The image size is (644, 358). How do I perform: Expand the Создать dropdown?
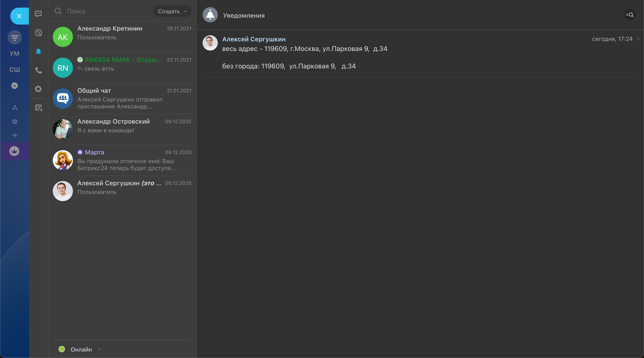[172, 11]
